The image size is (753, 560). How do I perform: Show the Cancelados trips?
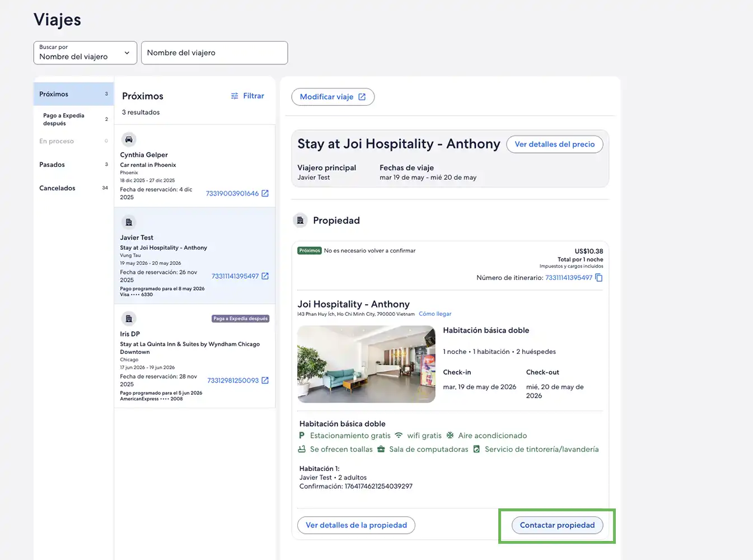73,188
